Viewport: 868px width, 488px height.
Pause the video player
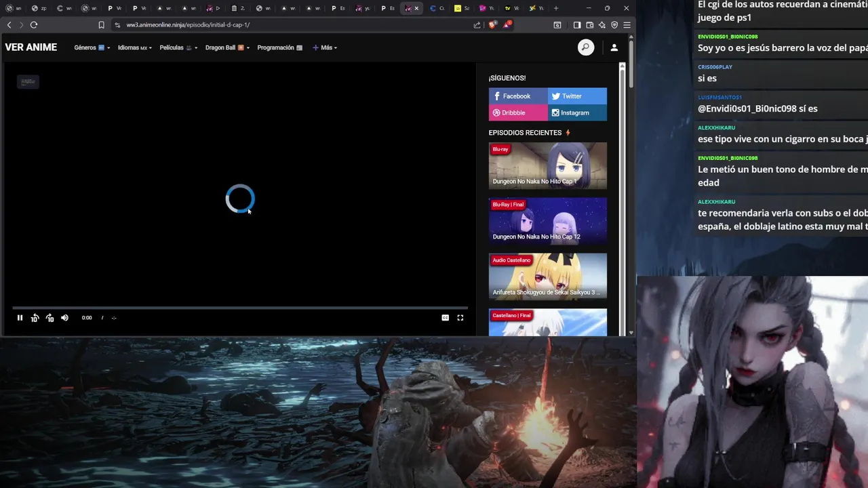click(x=20, y=318)
